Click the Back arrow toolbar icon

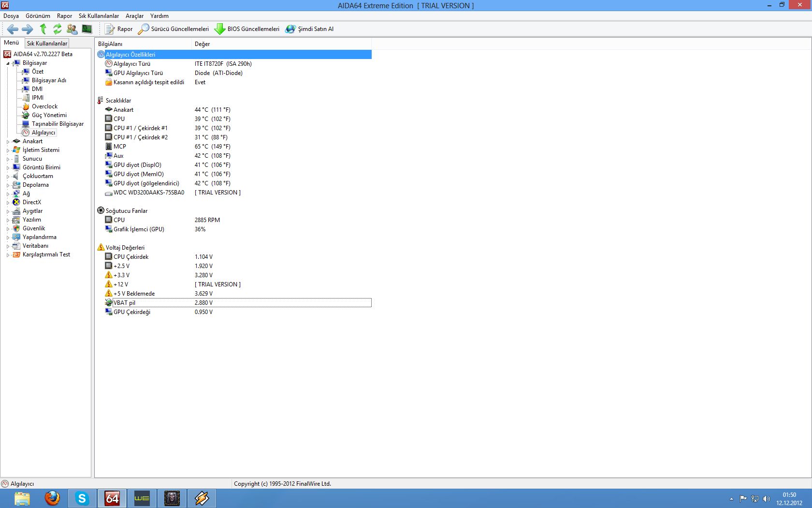tap(13, 29)
